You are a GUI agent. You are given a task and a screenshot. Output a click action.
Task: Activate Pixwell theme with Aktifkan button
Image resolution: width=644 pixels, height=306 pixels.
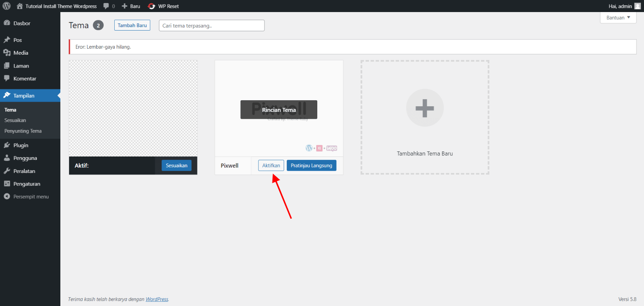pyautogui.click(x=271, y=165)
